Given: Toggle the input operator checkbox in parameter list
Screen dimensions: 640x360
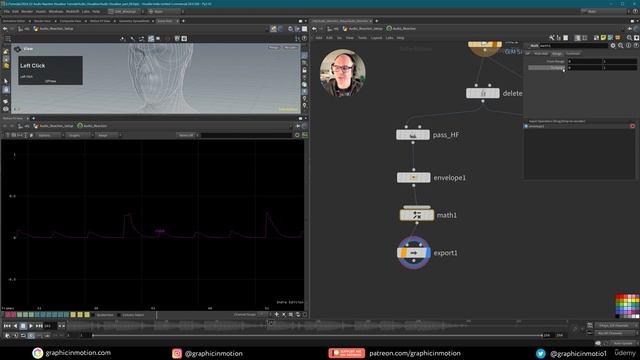Looking at the screenshot, I should (526, 126).
